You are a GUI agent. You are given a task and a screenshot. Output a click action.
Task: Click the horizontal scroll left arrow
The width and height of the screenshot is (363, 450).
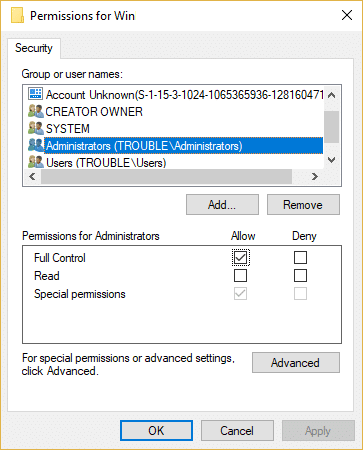tap(32, 176)
